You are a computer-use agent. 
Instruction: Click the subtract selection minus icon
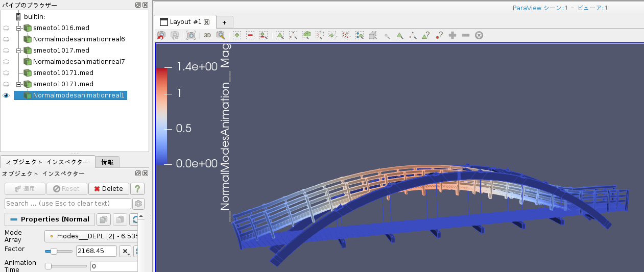[465, 35]
